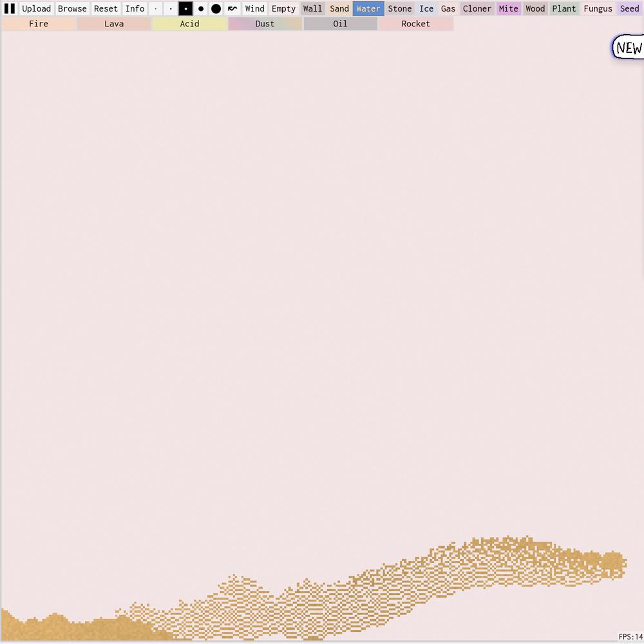Select the second smallest brush size

click(171, 9)
